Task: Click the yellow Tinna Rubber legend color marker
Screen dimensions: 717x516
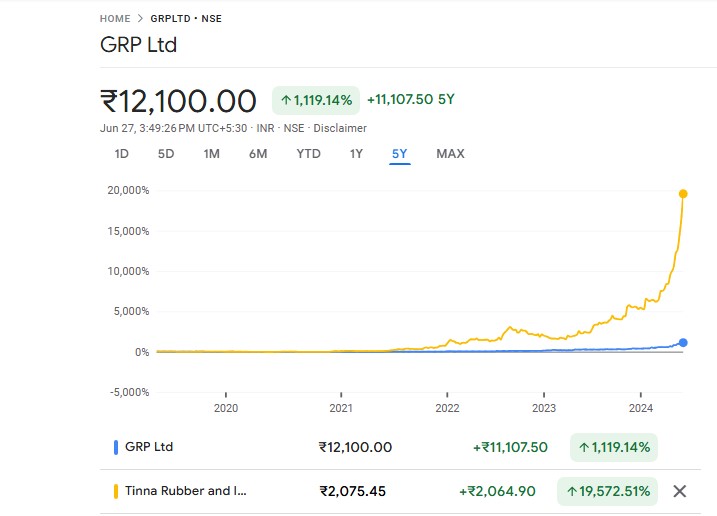Action: click(x=116, y=491)
